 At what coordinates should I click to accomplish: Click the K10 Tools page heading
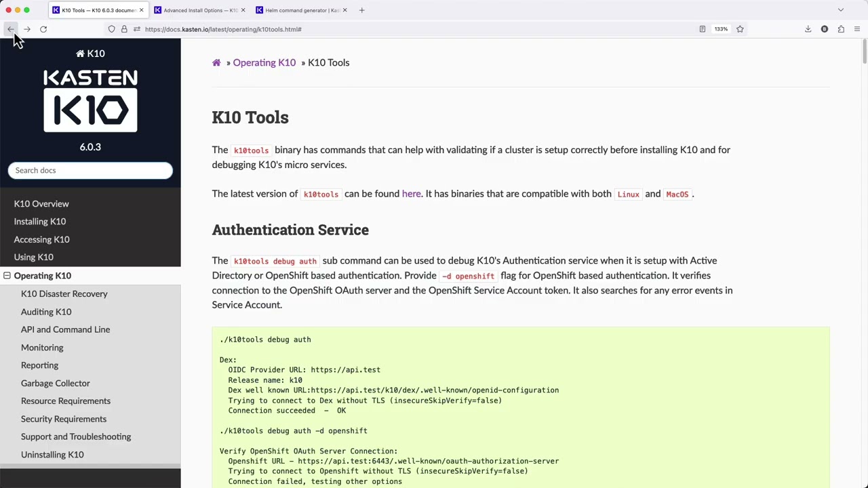(250, 117)
